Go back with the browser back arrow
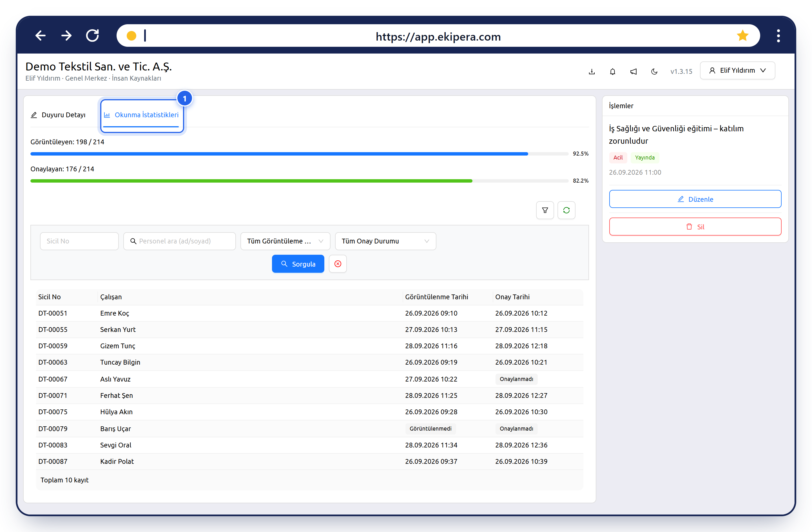This screenshot has width=812, height=532. pos(41,36)
